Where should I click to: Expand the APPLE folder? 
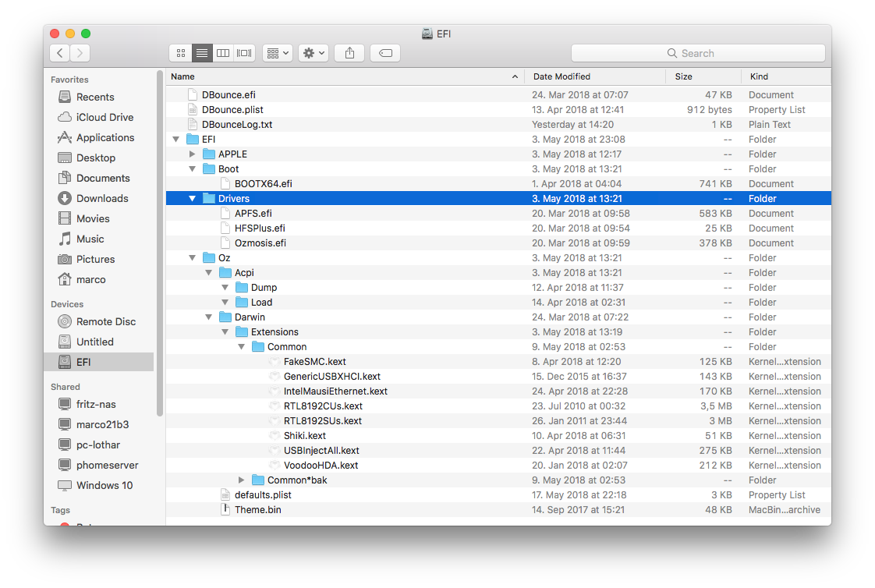(193, 154)
